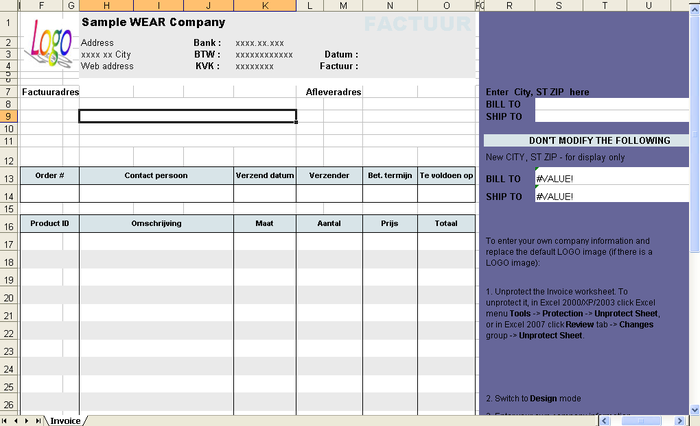The height and width of the screenshot is (426, 700).
Task: Click the Logo image
Action: pyautogui.click(x=49, y=43)
